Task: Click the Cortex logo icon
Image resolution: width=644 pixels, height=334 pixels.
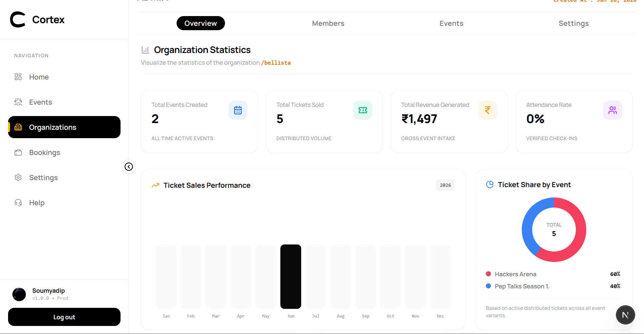Action: (x=18, y=19)
